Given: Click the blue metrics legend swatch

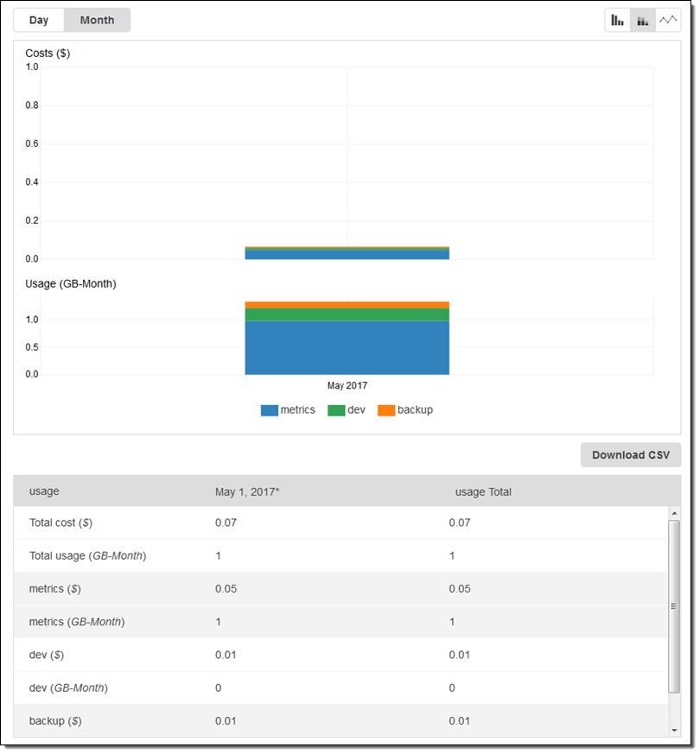Looking at the screenshot, I should (x=269, y=411).
